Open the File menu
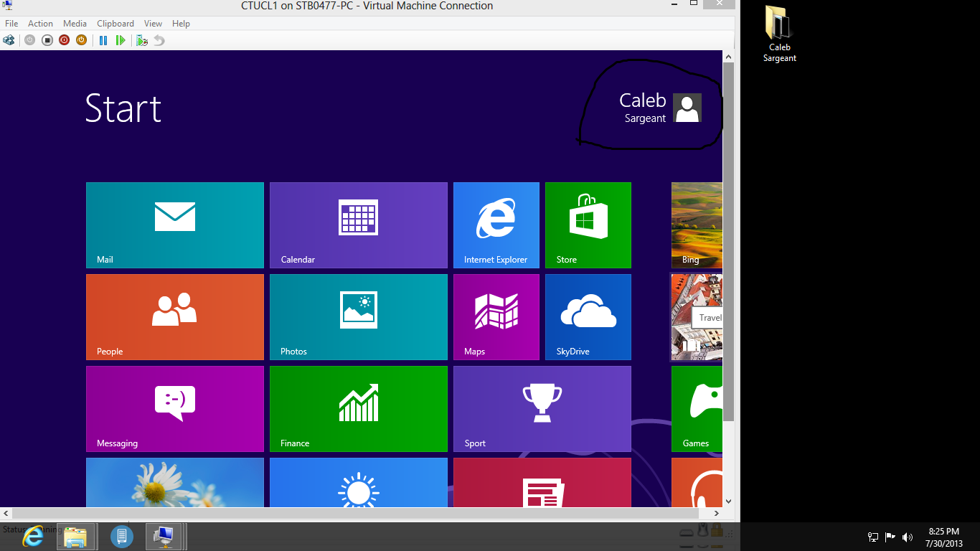This screenshot has height=551, width=980. click(11, 24)
